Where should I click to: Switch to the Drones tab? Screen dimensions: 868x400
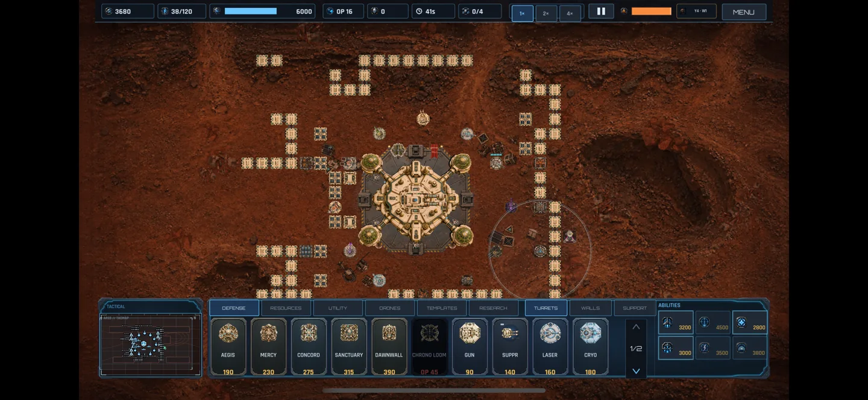click(389, 308)
